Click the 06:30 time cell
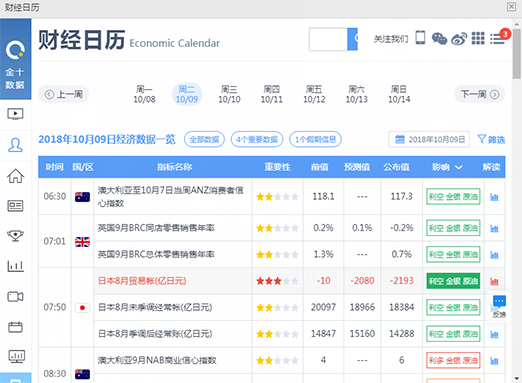The width and height of the screenshot is (522, 383). click(55, 196)
